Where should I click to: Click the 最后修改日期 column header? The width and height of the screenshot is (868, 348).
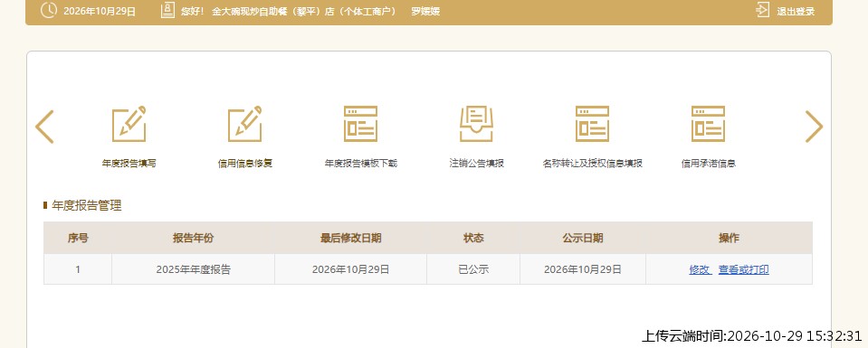(x=350, y=239)
